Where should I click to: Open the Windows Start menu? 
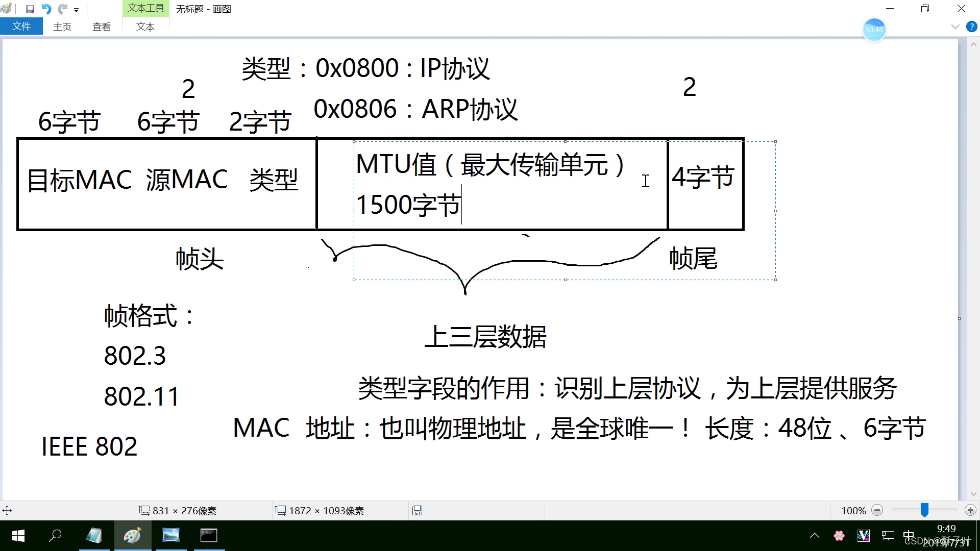18,535
